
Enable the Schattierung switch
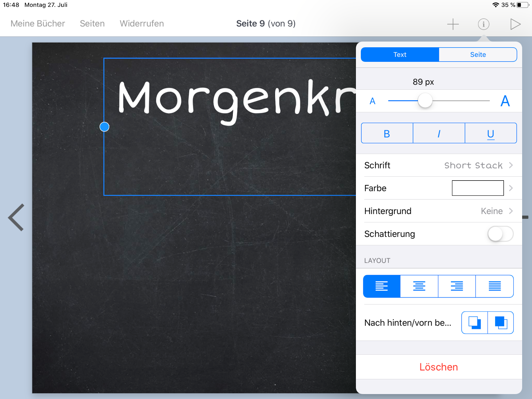pos(500,234)
